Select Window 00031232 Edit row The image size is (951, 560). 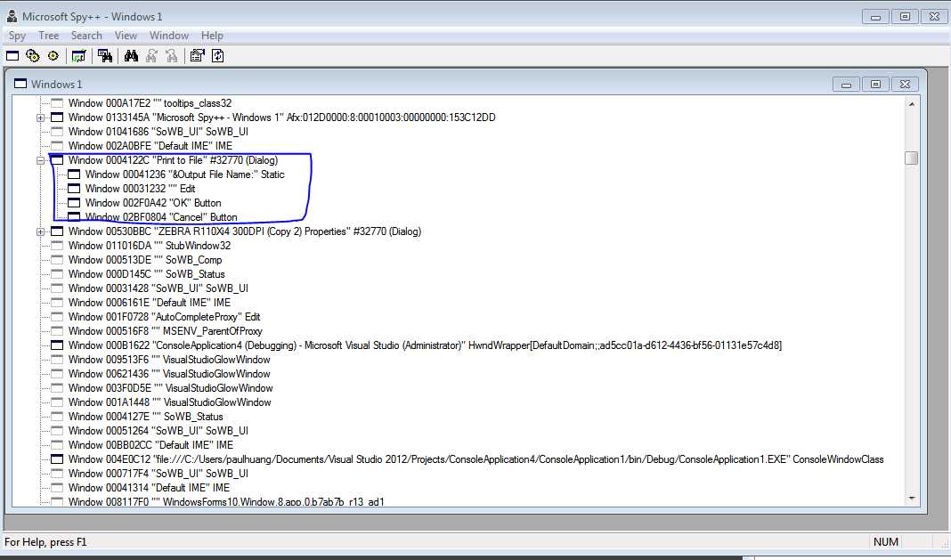140,189
